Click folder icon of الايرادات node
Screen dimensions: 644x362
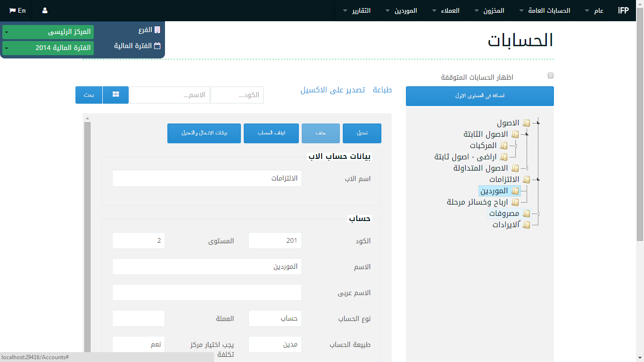point(527,225)
